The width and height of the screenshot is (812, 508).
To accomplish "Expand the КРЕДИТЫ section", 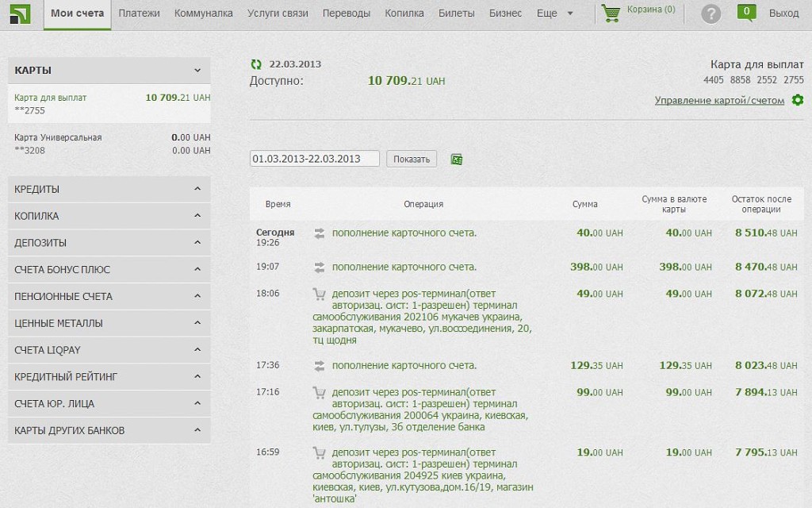I will click(197, 189).
